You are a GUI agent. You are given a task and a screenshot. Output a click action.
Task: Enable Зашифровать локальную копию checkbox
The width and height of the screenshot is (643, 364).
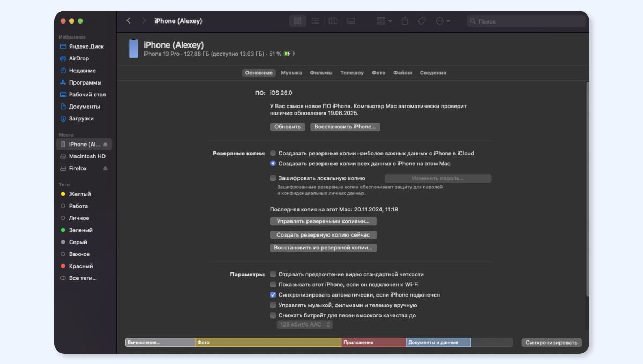(273, 178)
